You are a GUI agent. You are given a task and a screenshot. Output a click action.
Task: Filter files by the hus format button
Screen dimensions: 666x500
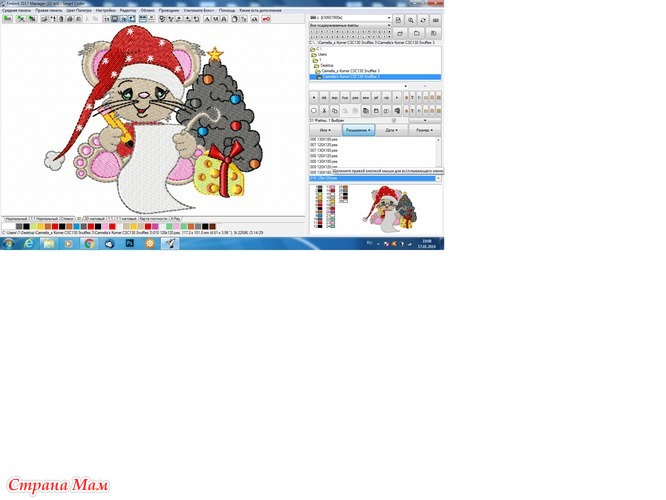[345, 97]
